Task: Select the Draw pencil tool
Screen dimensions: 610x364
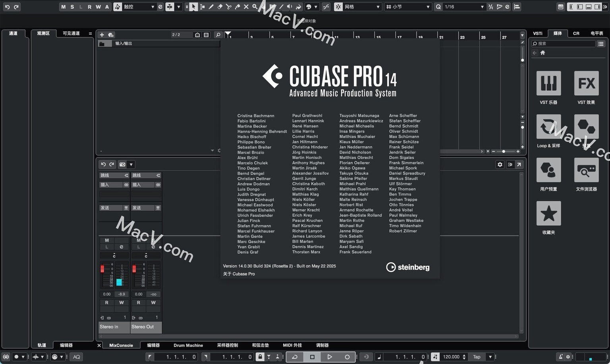Action: 211,7
